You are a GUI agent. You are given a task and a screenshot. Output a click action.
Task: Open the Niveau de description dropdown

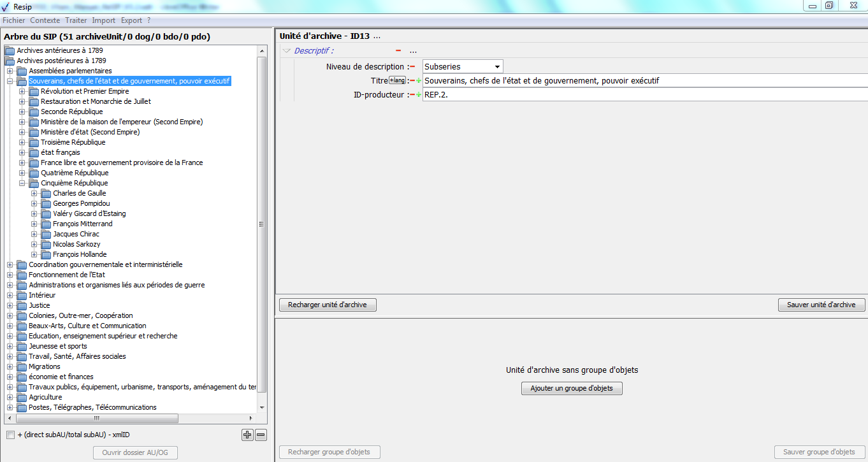click(x=496, y=67)
